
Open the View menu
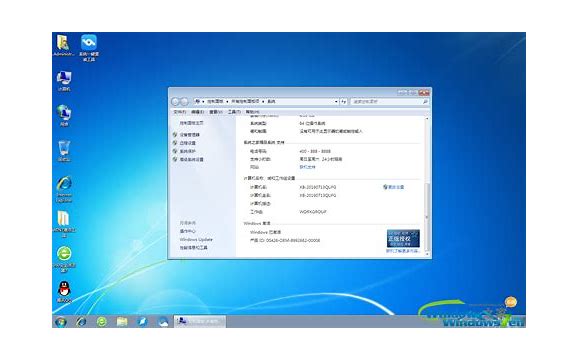[216, 112]
